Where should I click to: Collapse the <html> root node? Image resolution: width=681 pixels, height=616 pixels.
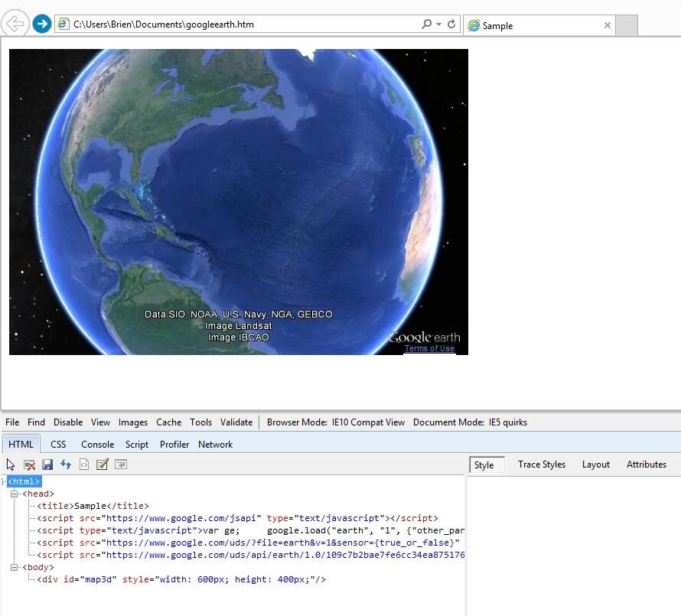2,481
